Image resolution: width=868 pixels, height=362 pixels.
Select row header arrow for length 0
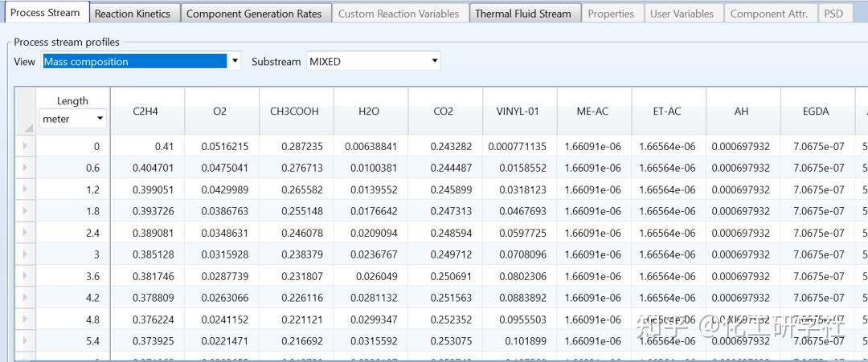point(25,146)
